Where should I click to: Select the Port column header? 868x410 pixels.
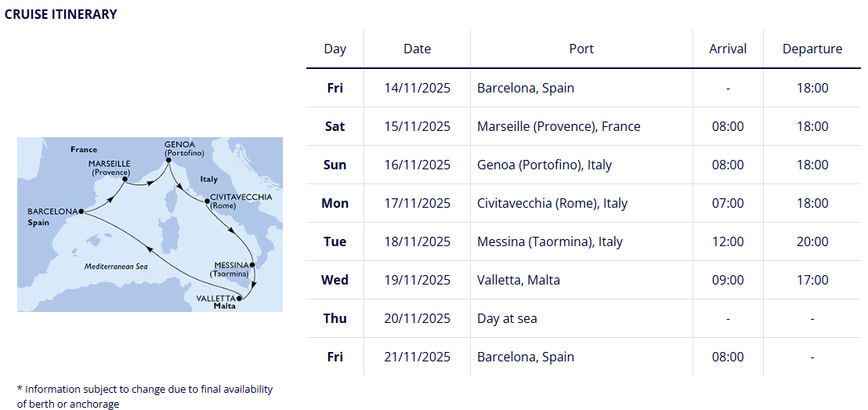click(581, 49)
